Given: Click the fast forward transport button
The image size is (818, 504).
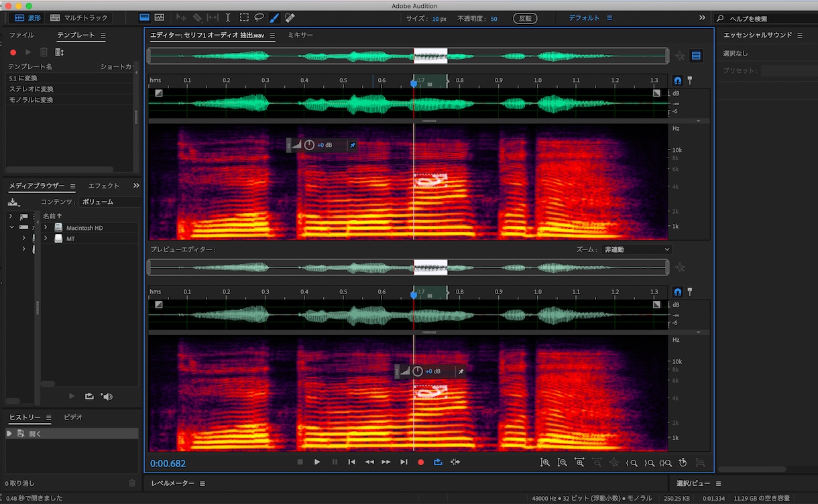Looking at the screenshot, I should click(386, 462).
